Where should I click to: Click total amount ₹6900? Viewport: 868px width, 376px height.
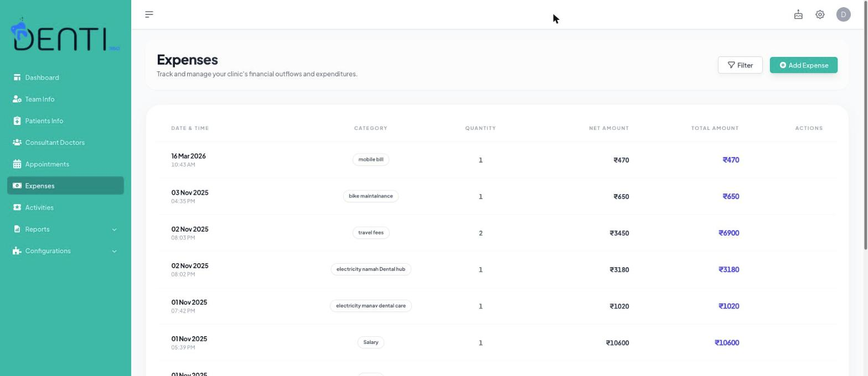point(728,233)
